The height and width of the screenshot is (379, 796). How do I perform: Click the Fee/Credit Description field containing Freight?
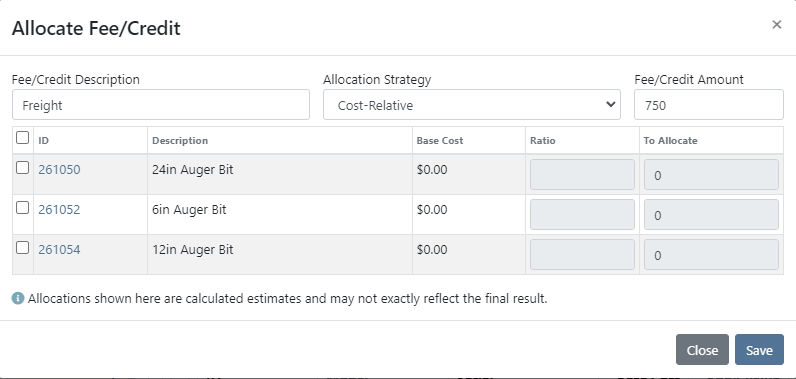click(161, 105)
